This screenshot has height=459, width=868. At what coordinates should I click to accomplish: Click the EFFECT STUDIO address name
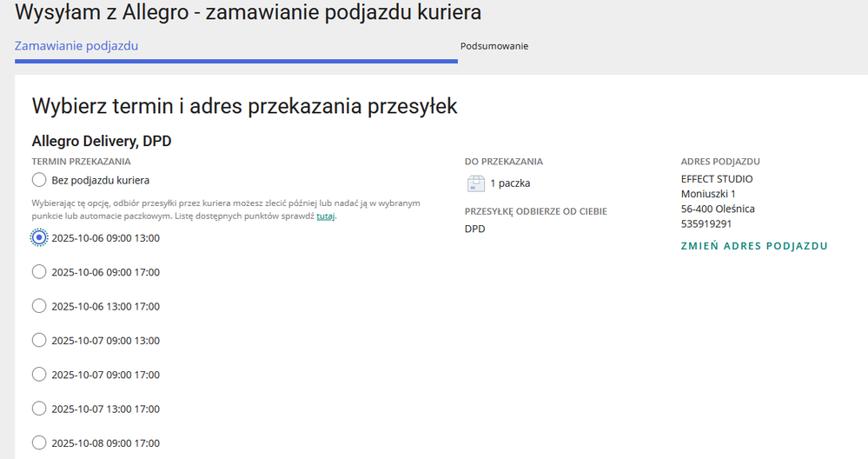tap(717, 179)
